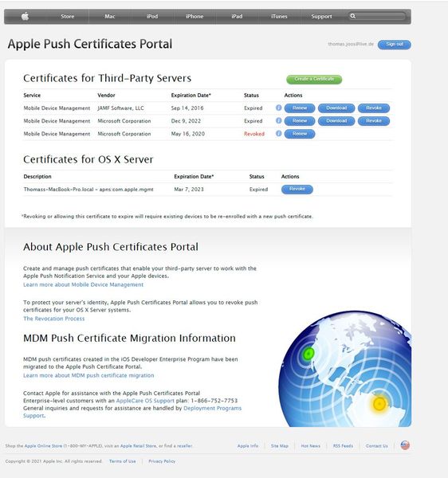The image size is (448, 478).
Task: Click the US flag region icon
Action: point(405,445)
